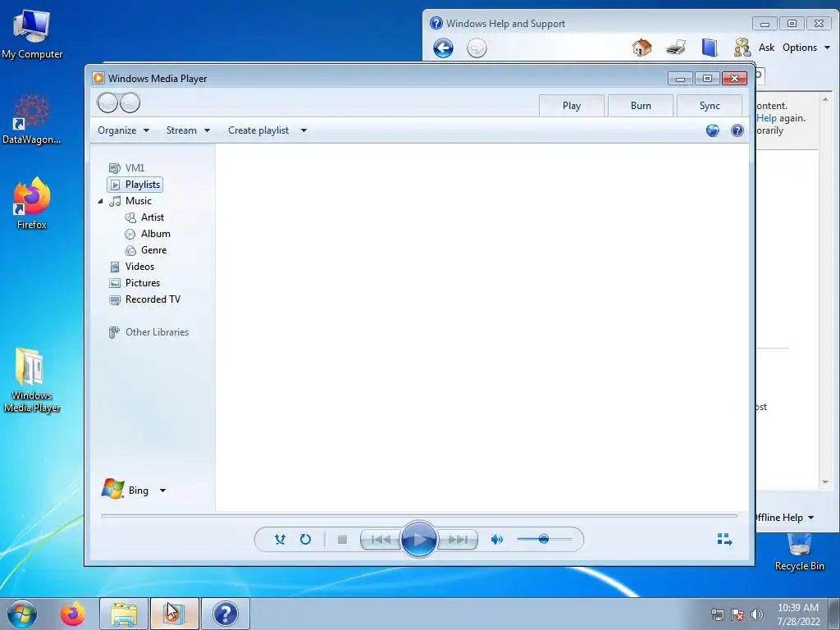The width and height of the screenshot is (840, 630).
Task: Click Help link in the Help window
Action: pyautogui.click(x=766, y=118)
